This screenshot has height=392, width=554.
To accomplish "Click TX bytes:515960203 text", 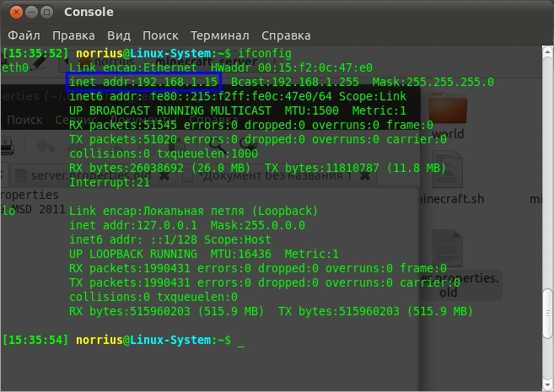I will point(339,311).
